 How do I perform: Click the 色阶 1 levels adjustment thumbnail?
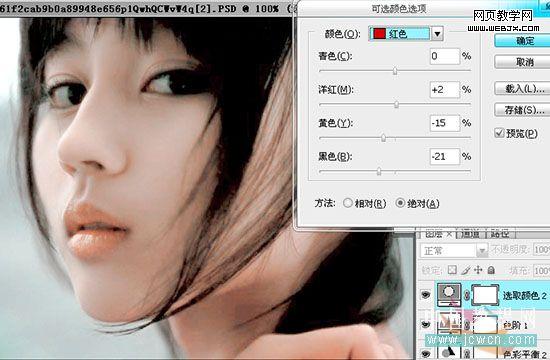(x=449, y=325)
